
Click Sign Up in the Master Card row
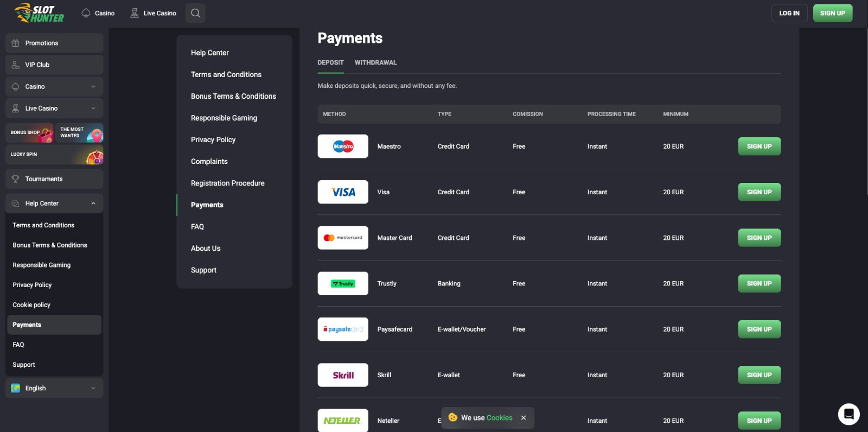pos(759,238)
